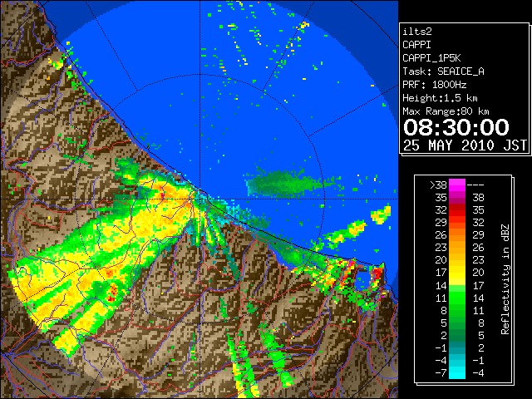Select the --- legend entry
The width and height of the screenshot is (532, 399).
point(475,185)
